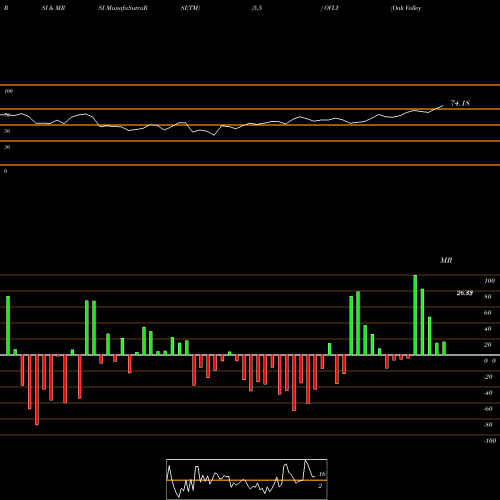Click the -100 label on the MR axis
The width and height of the screenshot is (500, 500).
(x=490, y=441)
